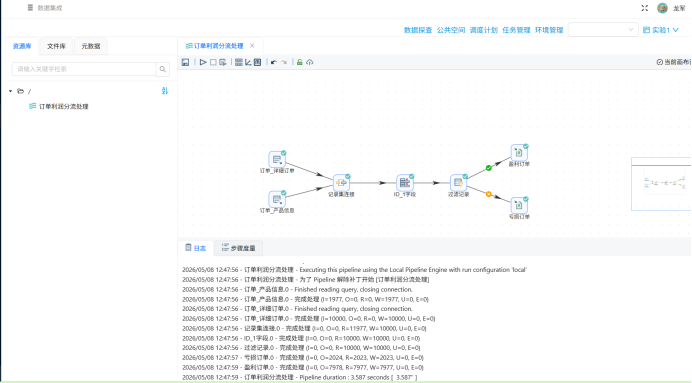Click the log line containing "Executing this pipeline"
Viewport: 692px width, 383px height.
pos(354,270)
